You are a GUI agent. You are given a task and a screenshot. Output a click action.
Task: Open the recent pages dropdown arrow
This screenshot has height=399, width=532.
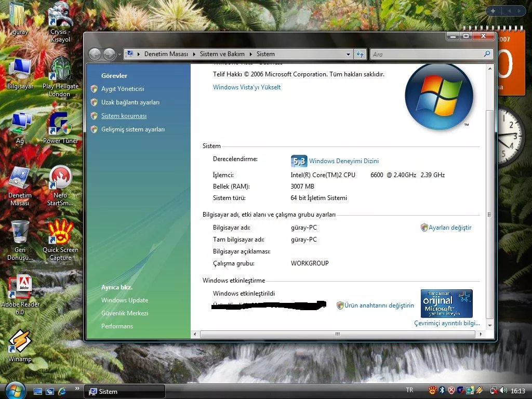click(x=119, y=54)
